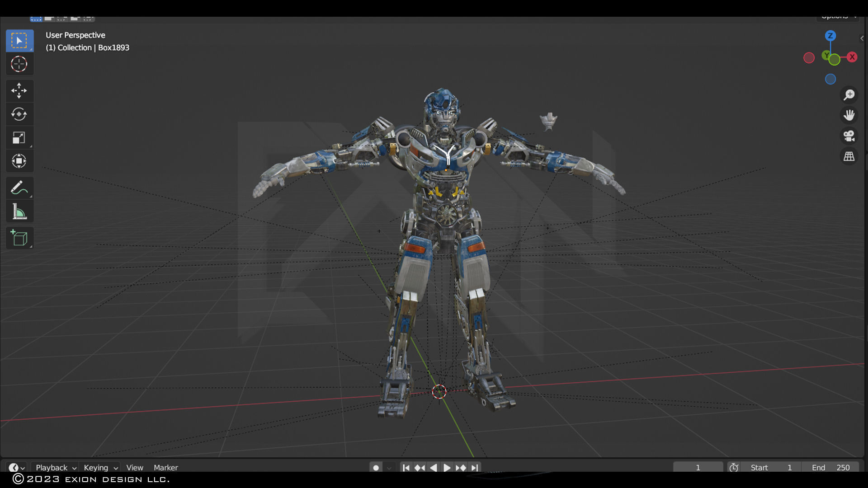Click the blue Z axis gizmo ball
The width and height of the screenshot is (868, 488).
pyautogui.click(x=830, y=36)
